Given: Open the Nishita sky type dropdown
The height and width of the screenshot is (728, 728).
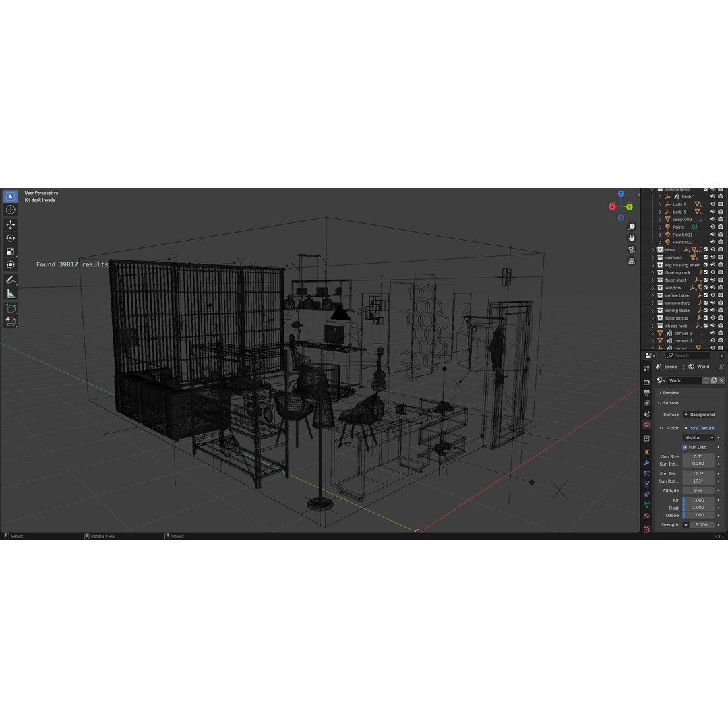Looking at the screenshot, I should click(x=698, y=437).
